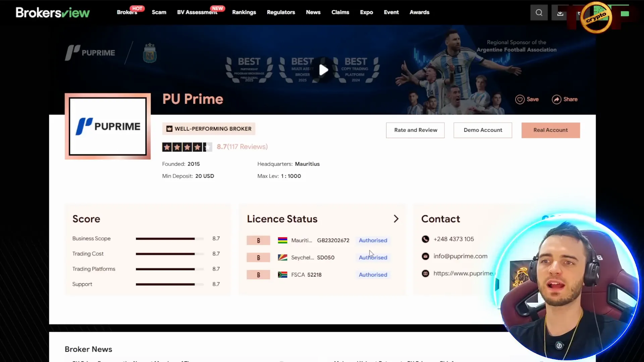Go to Rankings menu
644x362 pixels.
244,12
